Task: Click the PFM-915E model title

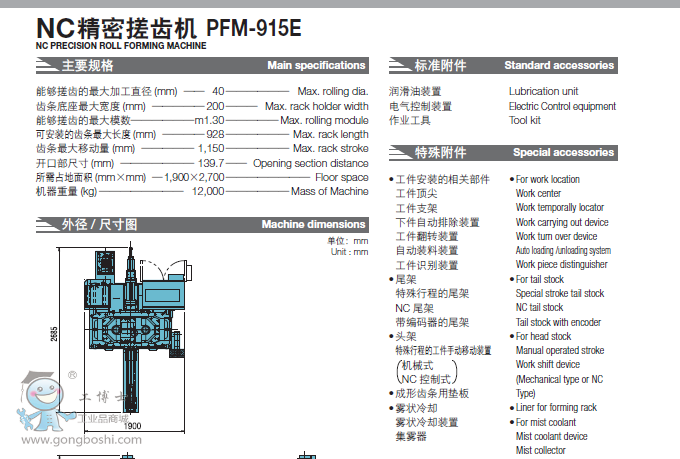Action: [x=254, y=28]
